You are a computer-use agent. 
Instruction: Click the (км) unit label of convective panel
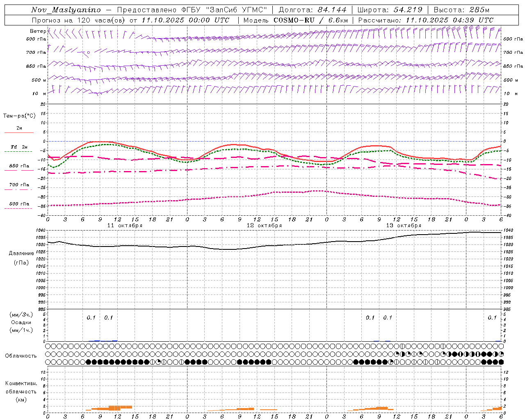tap(21, 399)
